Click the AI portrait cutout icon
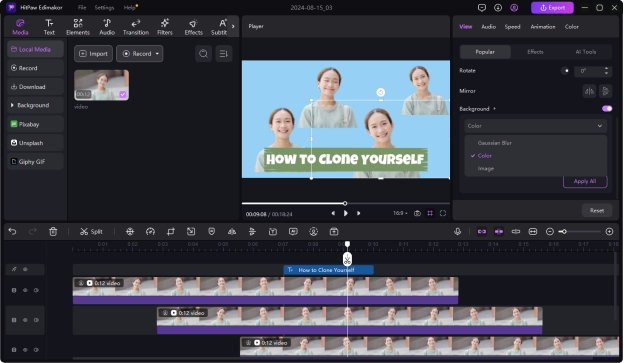The width and height of the screenshot is (624, 363). (x=314, y=231)
